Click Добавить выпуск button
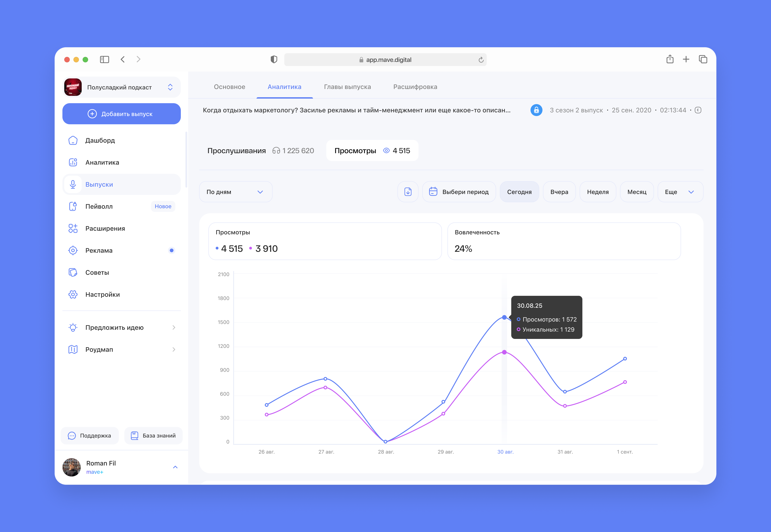This screenshot has width=771, height=532. point(121,114)
